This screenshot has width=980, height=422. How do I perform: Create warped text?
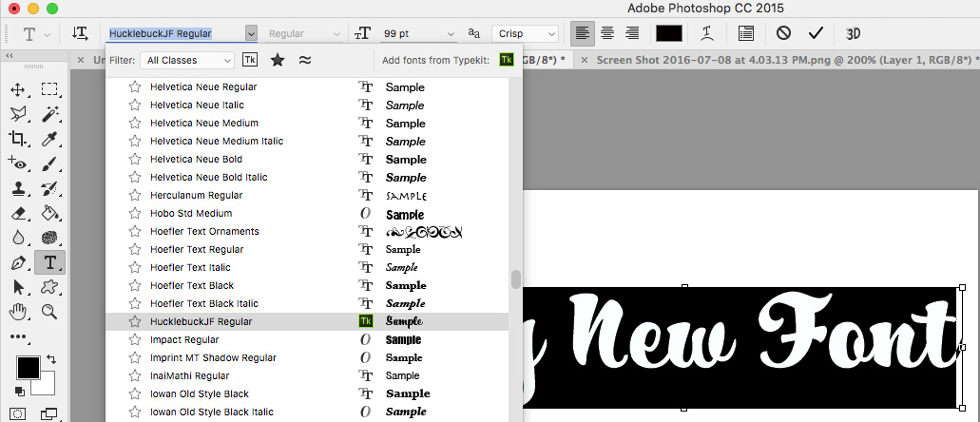click(707, 33)
